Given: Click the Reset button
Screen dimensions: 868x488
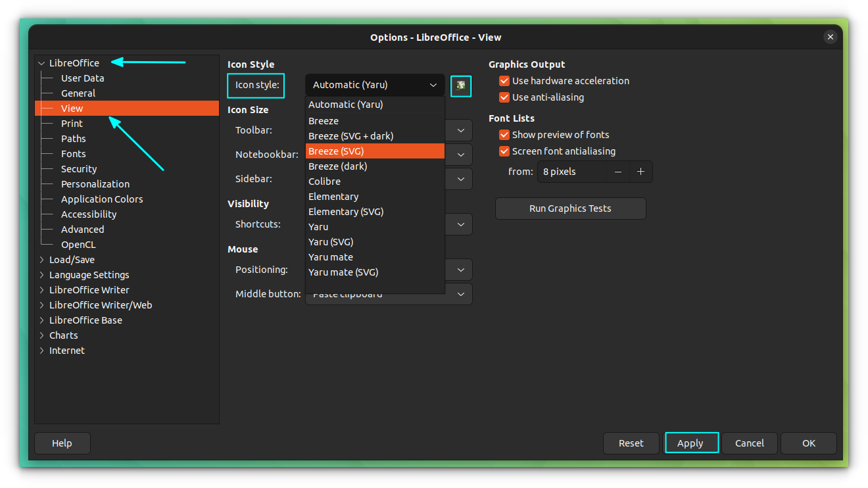Looking at the screenshot, I should coord(631,443).
